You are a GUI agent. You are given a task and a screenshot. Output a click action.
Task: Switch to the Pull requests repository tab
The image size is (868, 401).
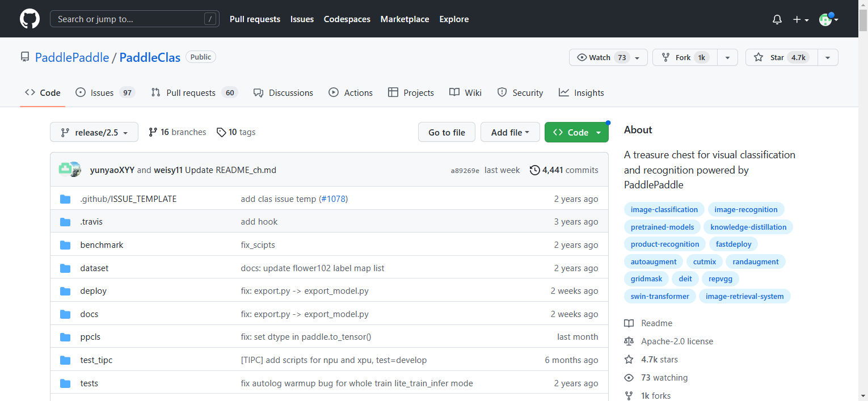pos(195,92)
